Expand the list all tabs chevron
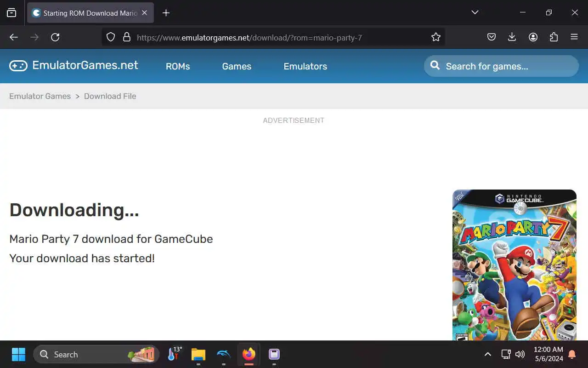This screenshot has height=368, width=588. pyautogui.click(x=475, y=12)
